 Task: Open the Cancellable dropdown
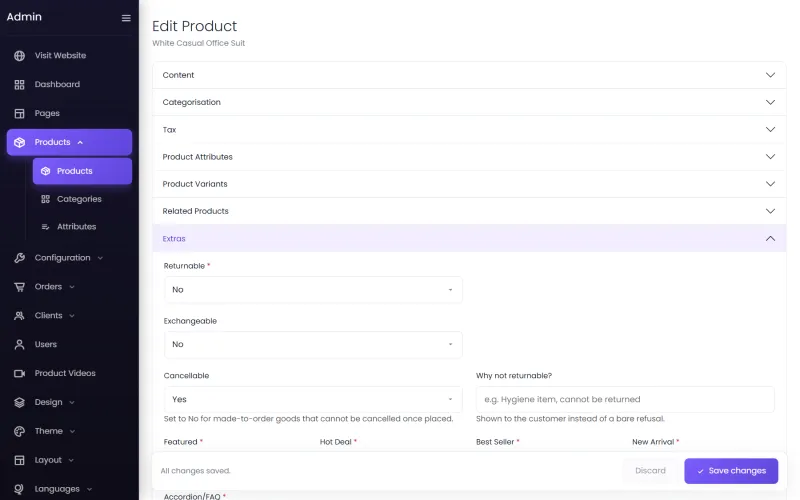pyautogui.click(x=313, y=399)
